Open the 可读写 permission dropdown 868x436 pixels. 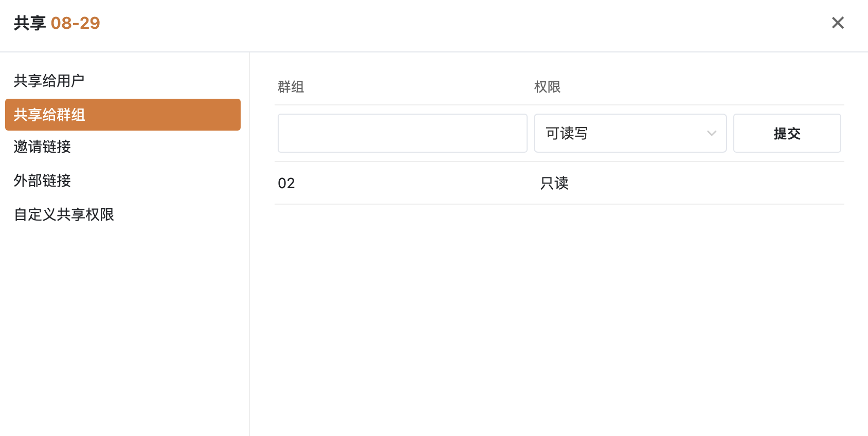(630, 133)
